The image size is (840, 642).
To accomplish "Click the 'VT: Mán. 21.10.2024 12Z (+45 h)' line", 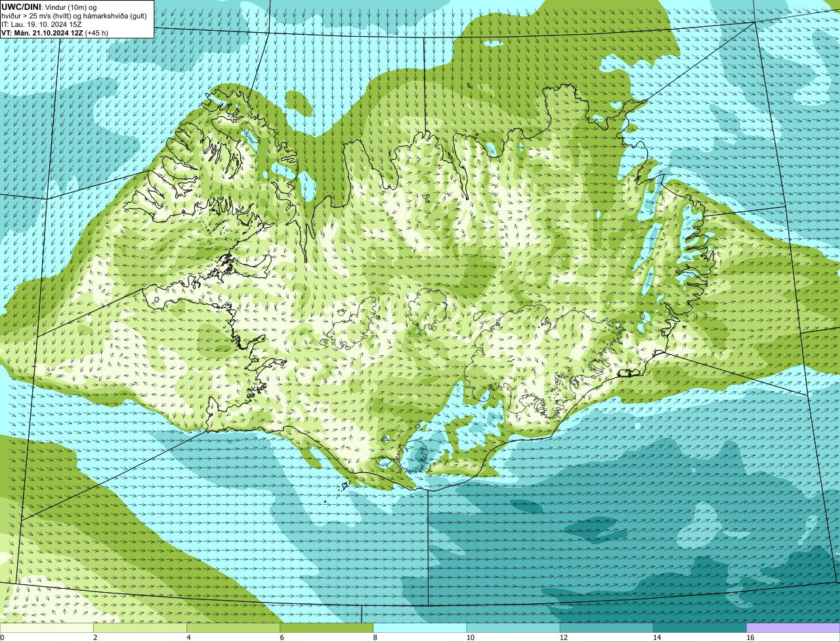I will click(55, 33).
